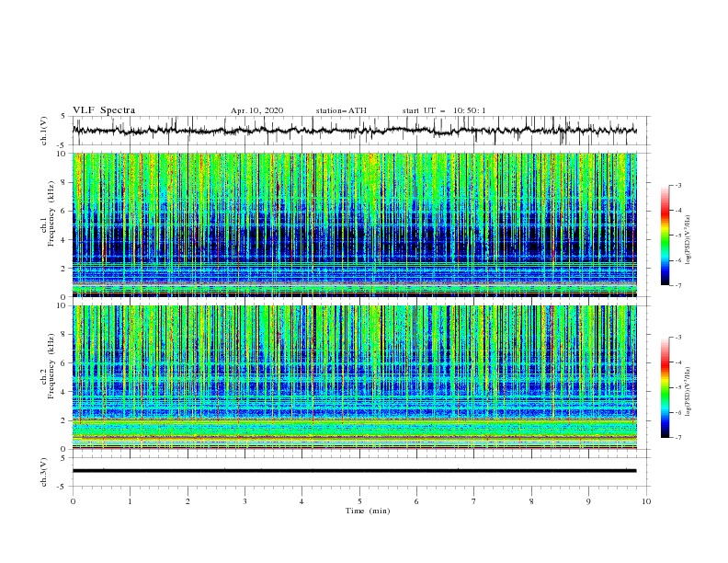Click the lower "log(PSD)(V²/Hz)" colorbar label
728x563 pixels.
[689, 392]
